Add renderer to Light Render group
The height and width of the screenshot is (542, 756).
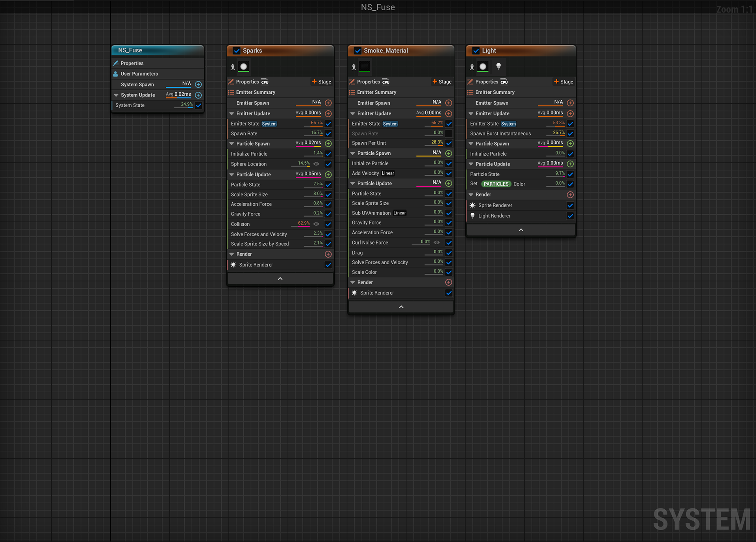pyautogui.click(x=570, y=195)
